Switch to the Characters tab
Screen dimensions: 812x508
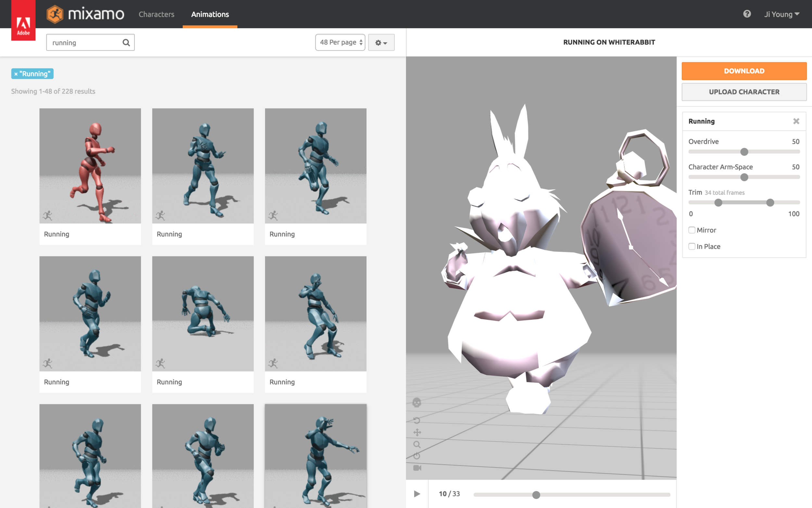point(157,14)
